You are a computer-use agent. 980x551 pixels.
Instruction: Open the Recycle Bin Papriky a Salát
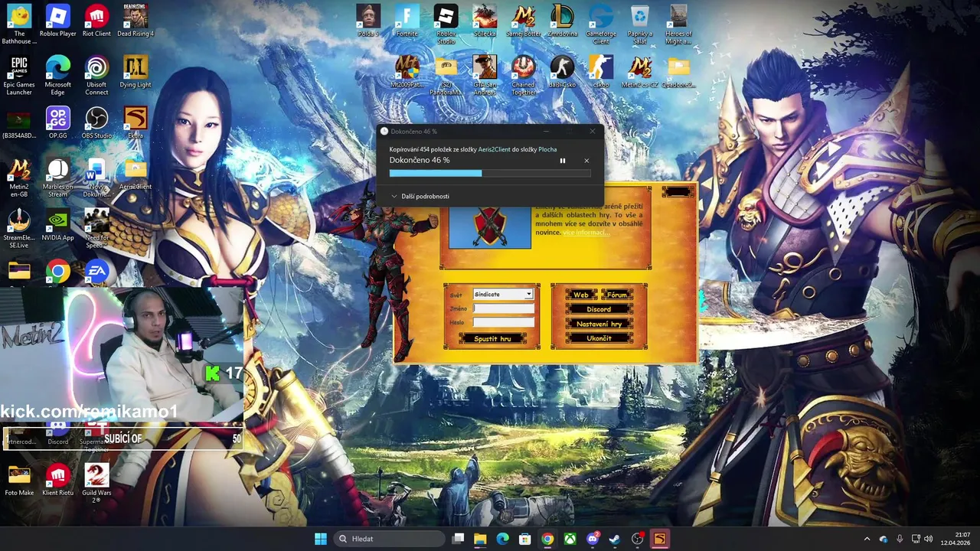(x=639, y=24)
